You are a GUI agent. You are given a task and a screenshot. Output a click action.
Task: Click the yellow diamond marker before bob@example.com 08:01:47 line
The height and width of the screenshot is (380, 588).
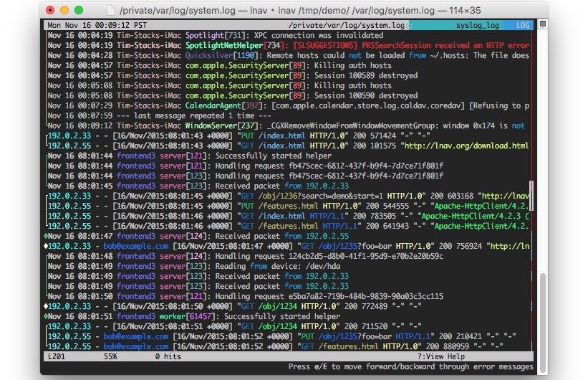coord(46,246)
